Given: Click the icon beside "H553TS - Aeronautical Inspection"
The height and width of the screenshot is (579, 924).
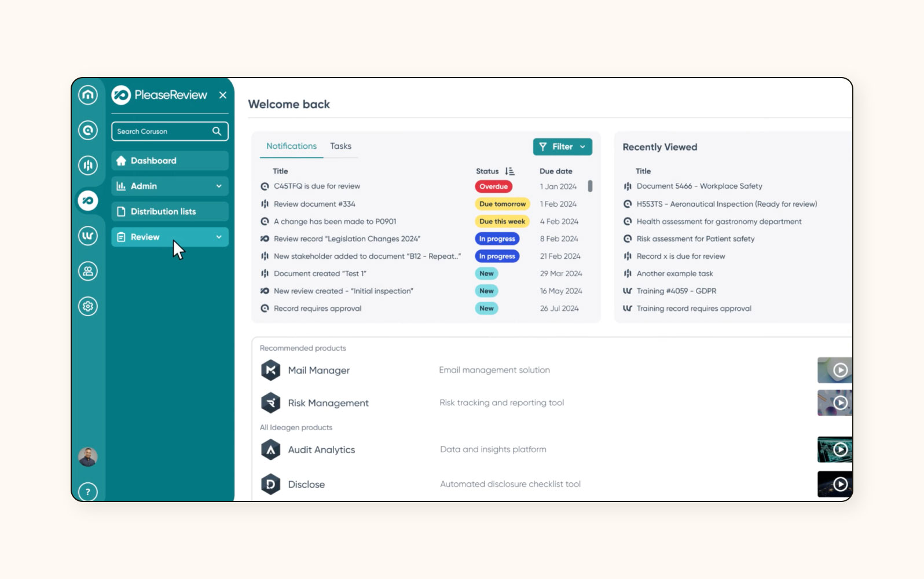Looking at the screenshot, I should point(628,204).
